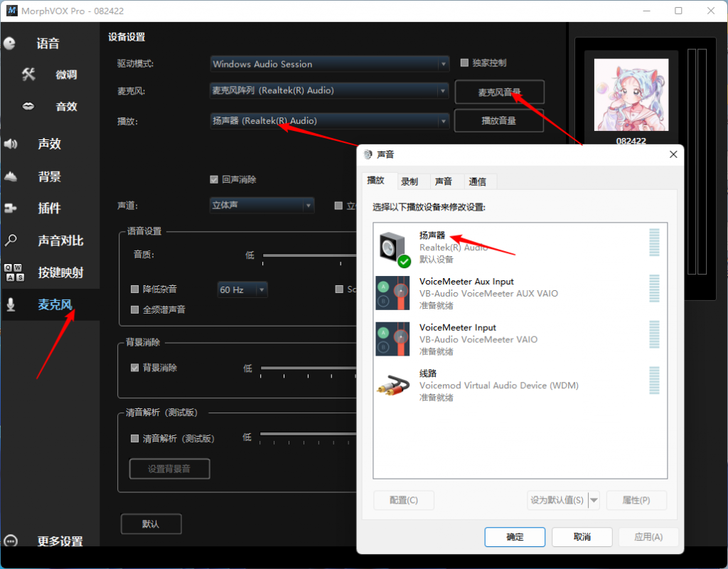The width and height of the screenshot is (728, 569).
Task: Open the 麦克风 device dropdown
Action: 330,90
